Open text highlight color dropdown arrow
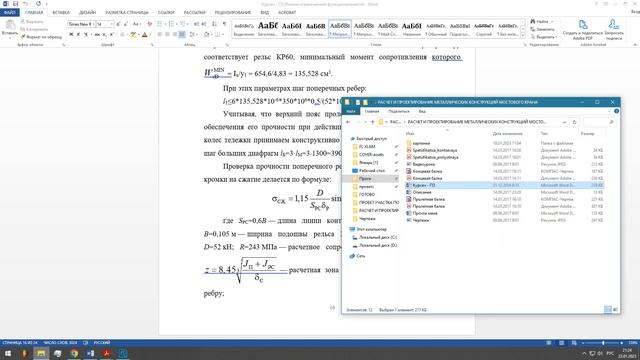 point(139,35)
